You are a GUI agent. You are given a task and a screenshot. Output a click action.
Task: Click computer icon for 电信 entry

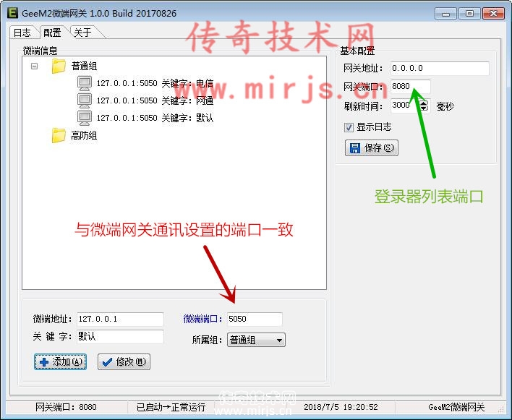(85, 83)
